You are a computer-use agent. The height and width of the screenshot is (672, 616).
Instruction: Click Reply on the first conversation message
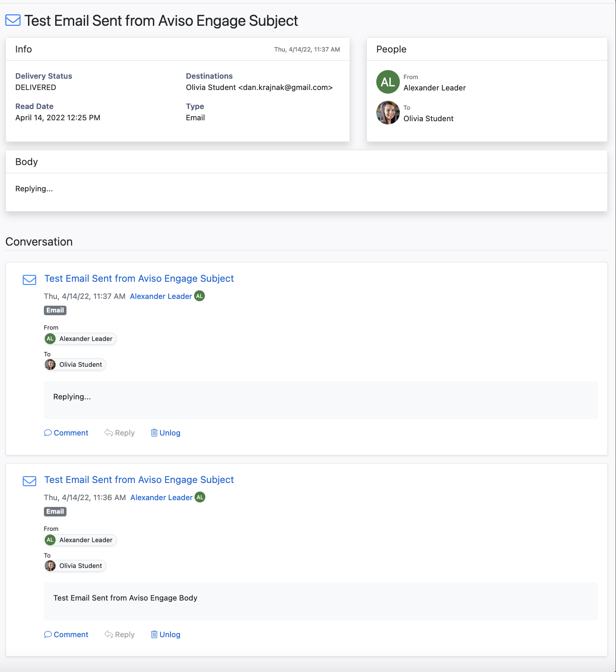coord(123,433)
